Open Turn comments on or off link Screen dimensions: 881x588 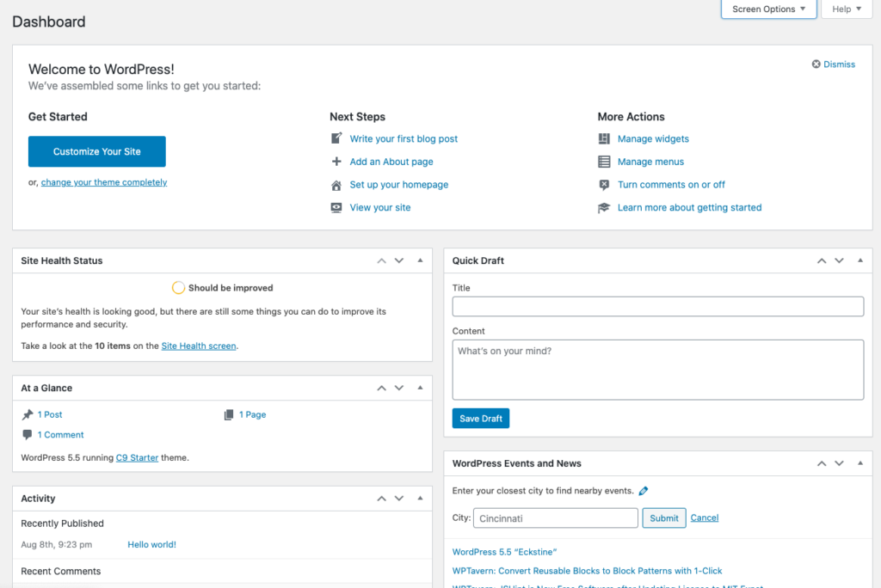[x=671, y=185]
